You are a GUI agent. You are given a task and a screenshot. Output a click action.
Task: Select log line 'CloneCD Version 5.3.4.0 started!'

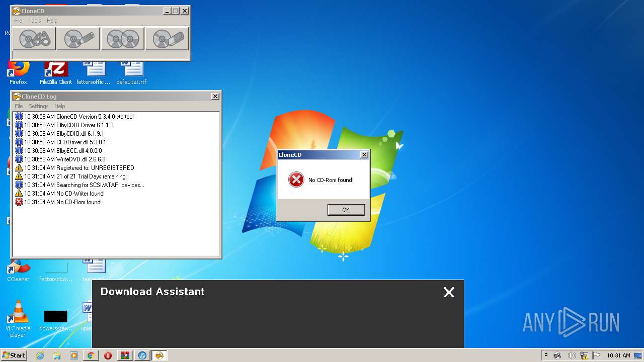tap(74, 117)
